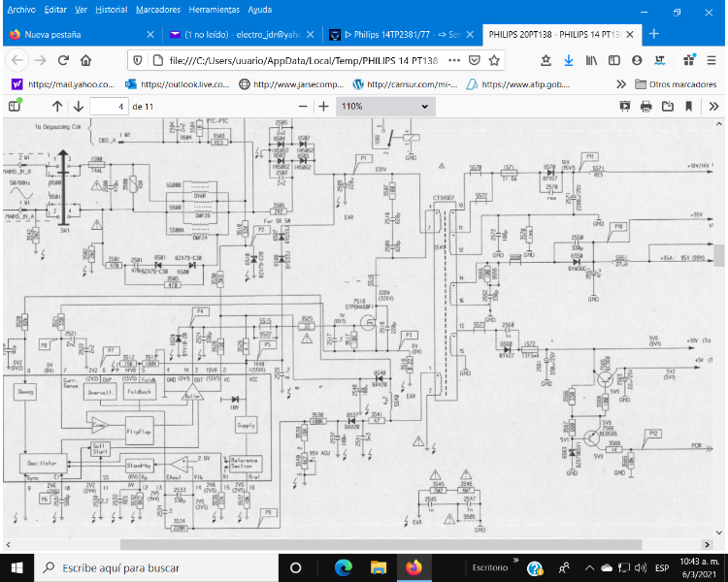Viewport: 728px width, 582px height.
Task: Go to previous PDF page
Action: click(57, 106)
